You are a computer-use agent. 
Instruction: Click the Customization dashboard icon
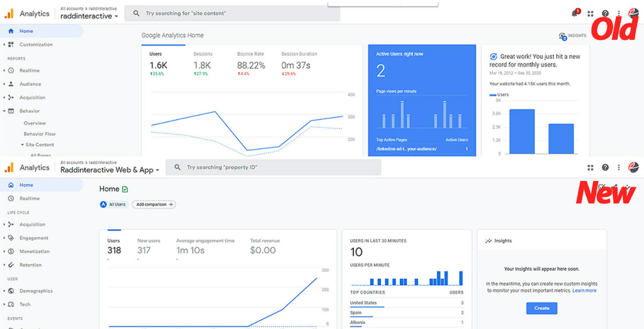(11, 45)
